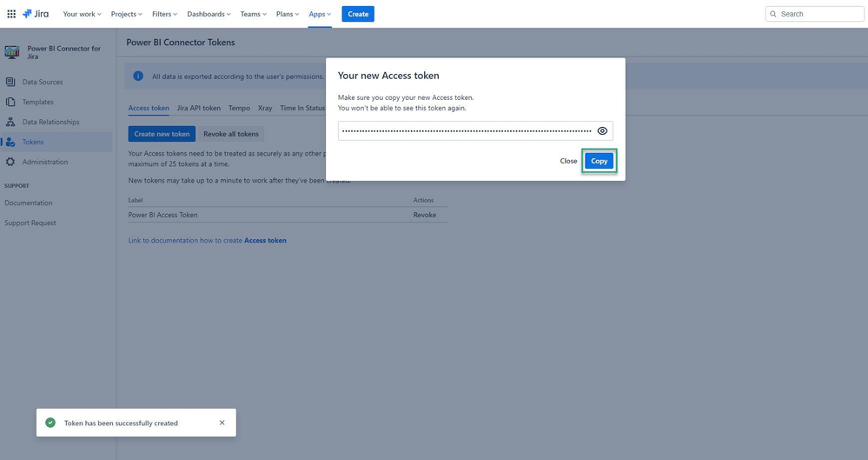Switch to the Xray tab
This screenshot has height=460, width=868.
265,108
